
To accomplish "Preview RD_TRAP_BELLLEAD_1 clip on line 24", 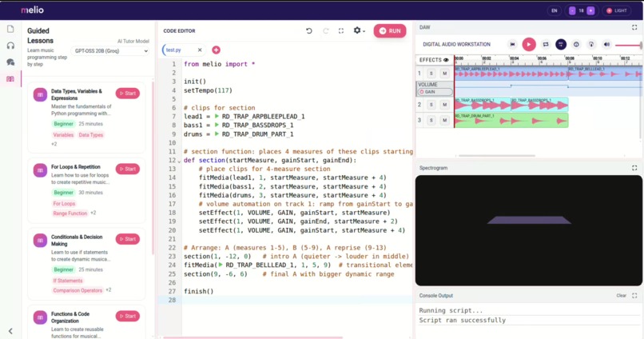I will 221,265.
